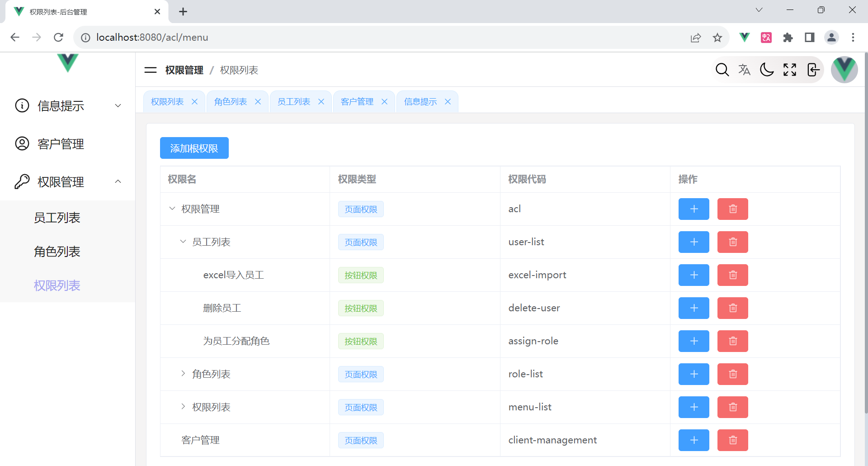Expand the 权限列表 tree row
The image size is (868, 466).
click(x=183, y=407)
